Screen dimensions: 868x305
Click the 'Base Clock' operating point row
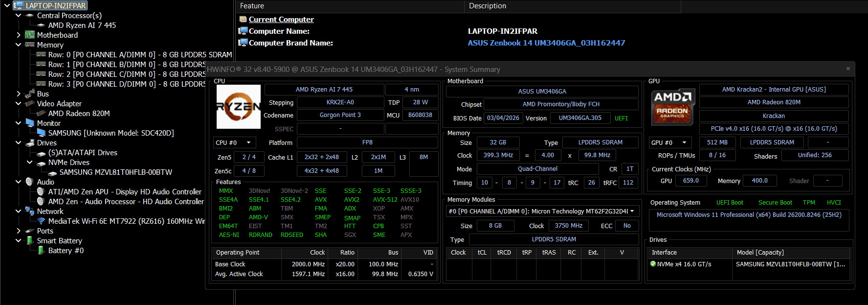tap(325, 264)
